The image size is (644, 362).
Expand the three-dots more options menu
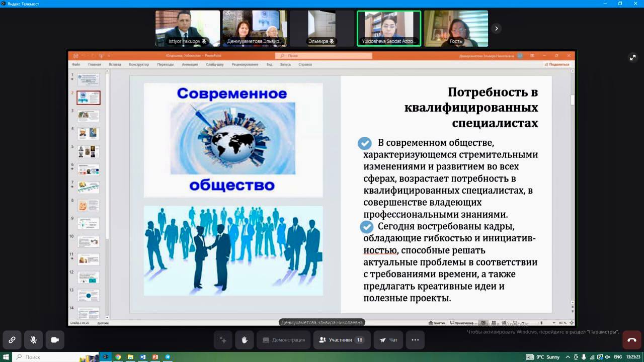(x=415, y=340)
